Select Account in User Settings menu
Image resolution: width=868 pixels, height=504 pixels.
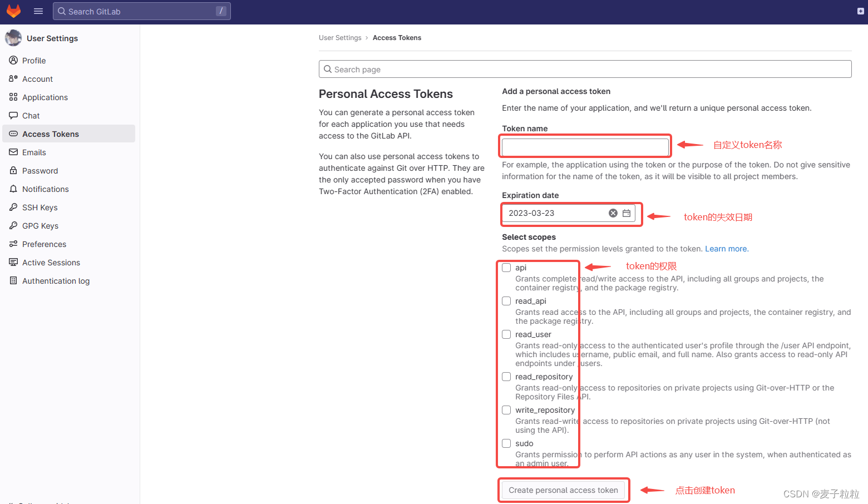38,78
